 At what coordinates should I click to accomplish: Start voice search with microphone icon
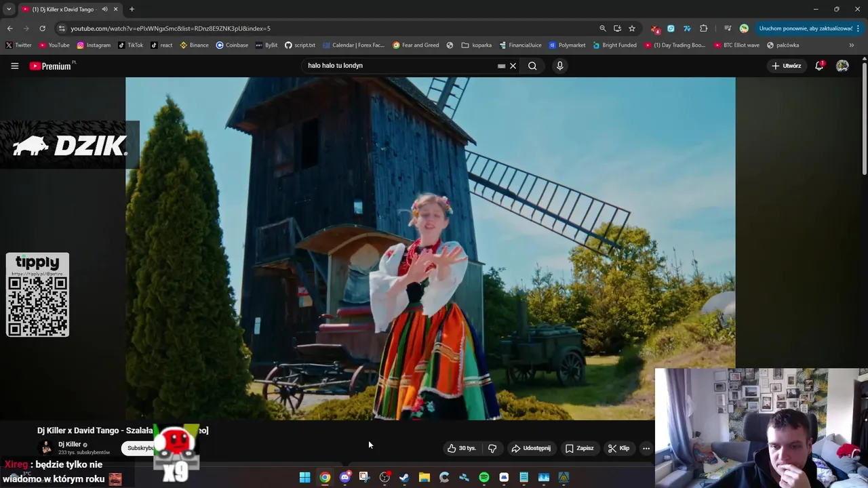pos(559,66)
